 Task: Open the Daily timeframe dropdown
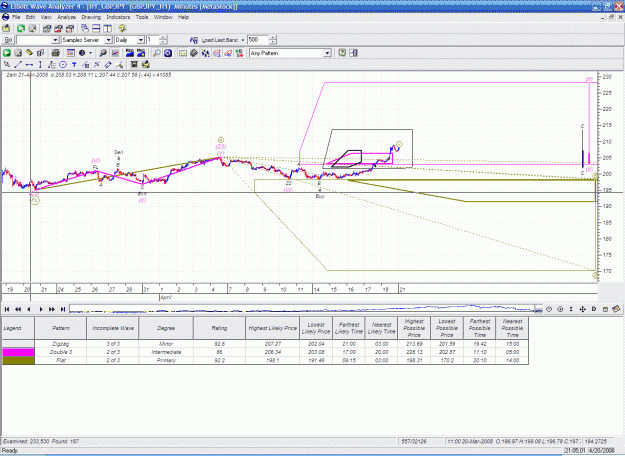[140, 40]
